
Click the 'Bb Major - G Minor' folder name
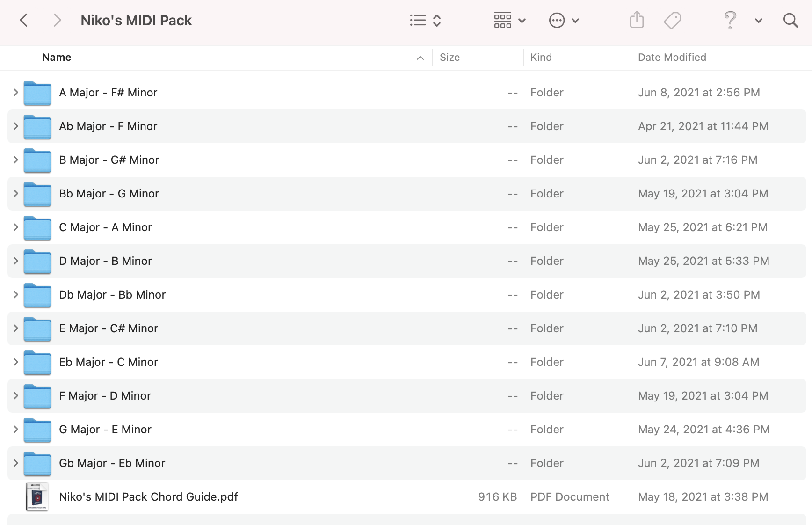coord(109,194)
